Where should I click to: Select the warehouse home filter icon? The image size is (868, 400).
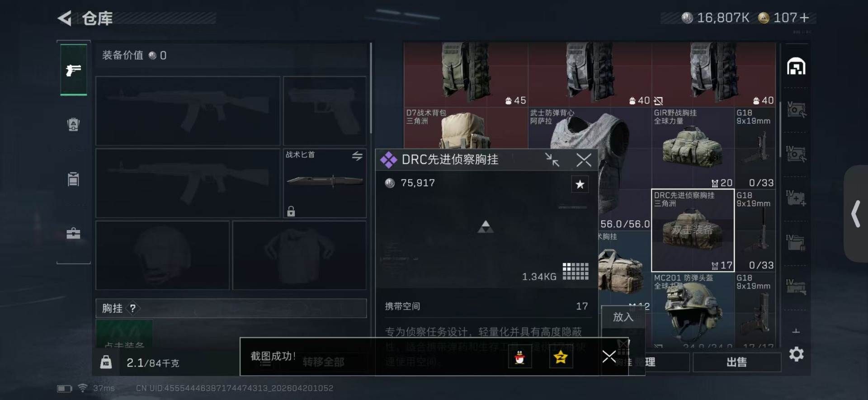pos(796,67)
